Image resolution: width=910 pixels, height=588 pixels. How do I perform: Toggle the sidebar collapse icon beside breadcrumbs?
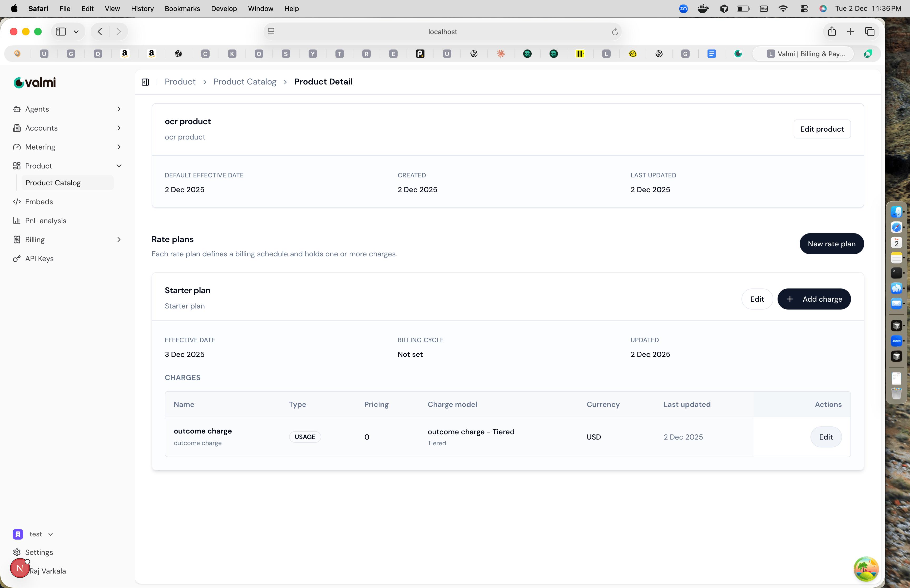click(x=146, y=82)
